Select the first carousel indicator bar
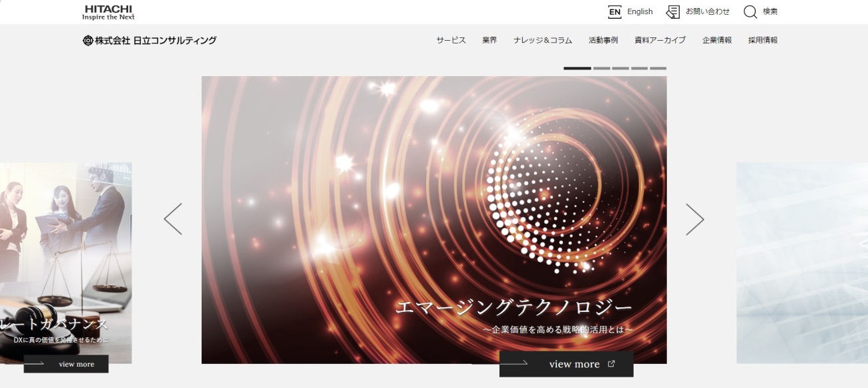Image resolution: width=868 pixels, height=388 pixels. (x=577, y=68)
